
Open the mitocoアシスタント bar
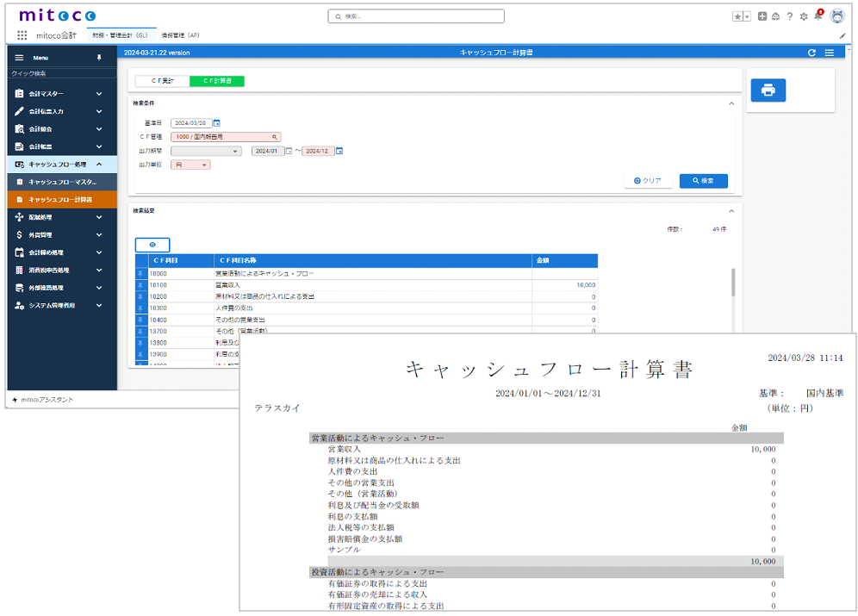43,400
